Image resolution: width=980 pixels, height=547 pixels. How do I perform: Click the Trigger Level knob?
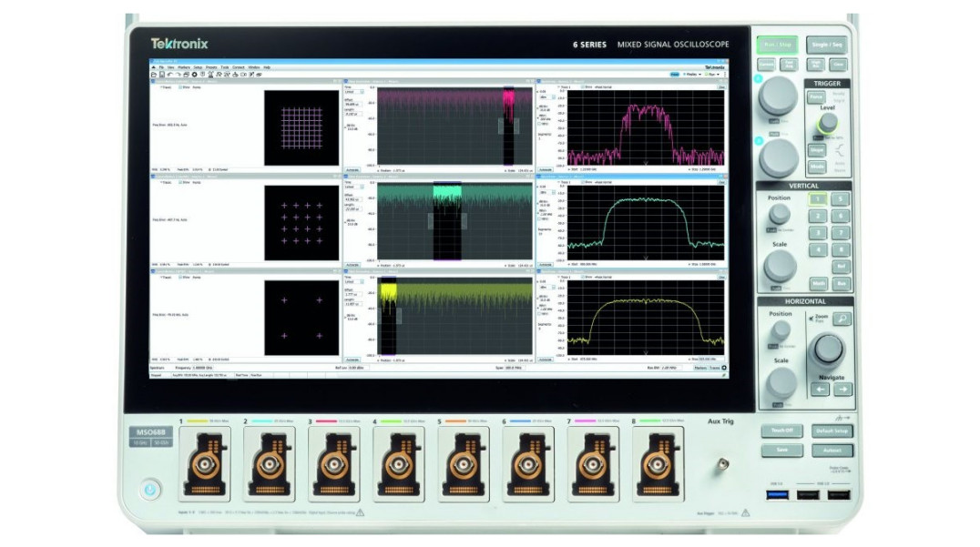829,121
